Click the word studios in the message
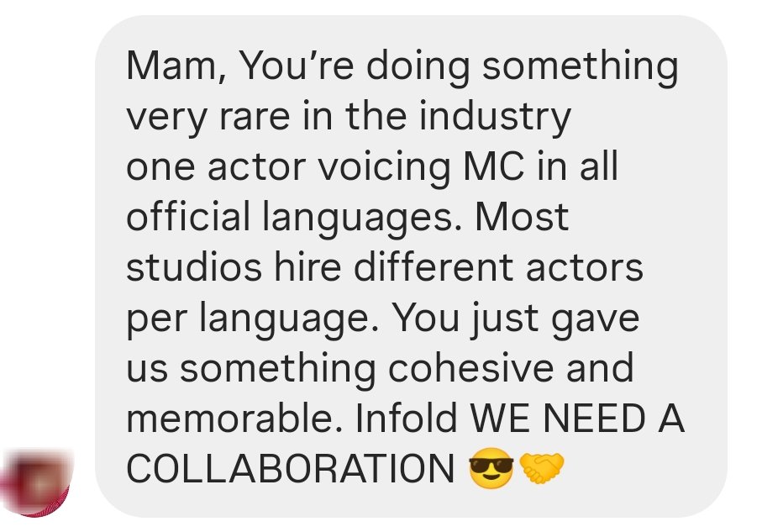This screenshot has height=532, width=762. [x=194, y=267]
